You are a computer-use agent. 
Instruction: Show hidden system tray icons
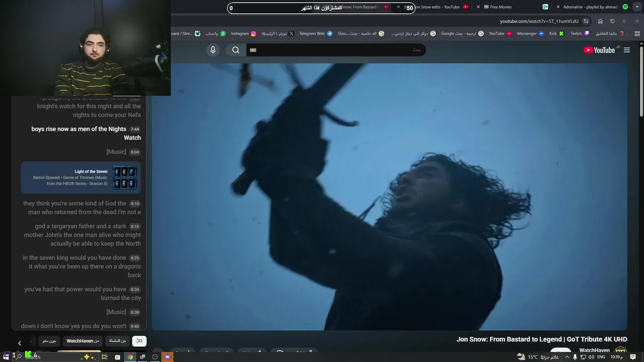tap(567, 357)
